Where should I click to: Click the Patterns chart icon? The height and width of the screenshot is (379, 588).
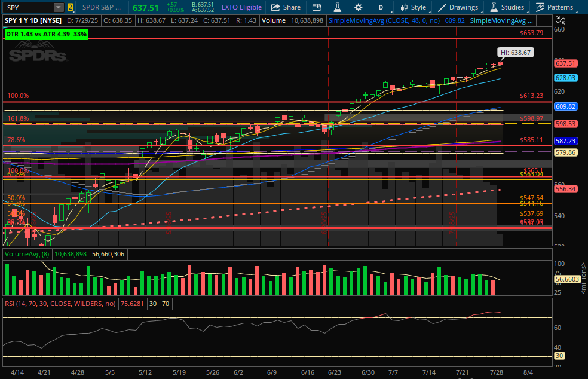pyautogui.click(x=540, y=7)
